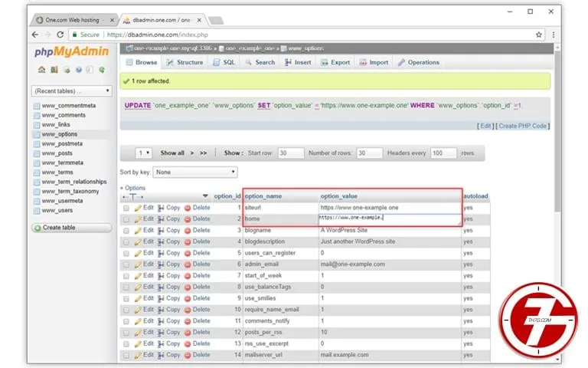Open the Sort by key dropdown

pyautogui.click(x=195, y=172)
